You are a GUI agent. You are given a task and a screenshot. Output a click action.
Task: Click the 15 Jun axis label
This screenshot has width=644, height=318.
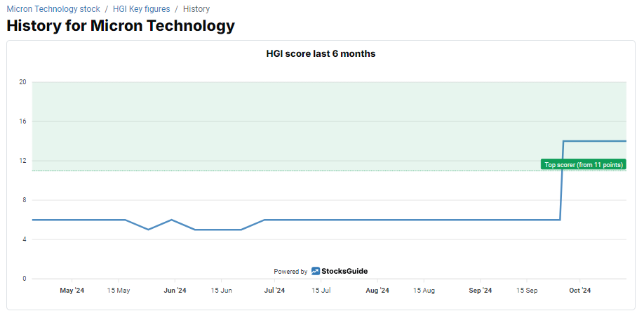(x=222, y=291)
